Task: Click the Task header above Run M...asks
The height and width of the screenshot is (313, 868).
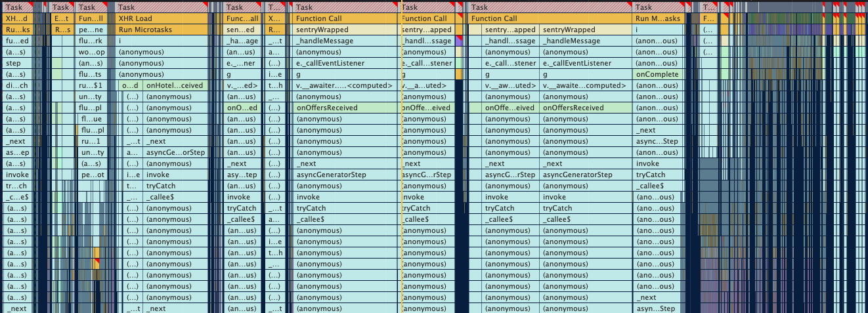Action: [x=658, y=7]
